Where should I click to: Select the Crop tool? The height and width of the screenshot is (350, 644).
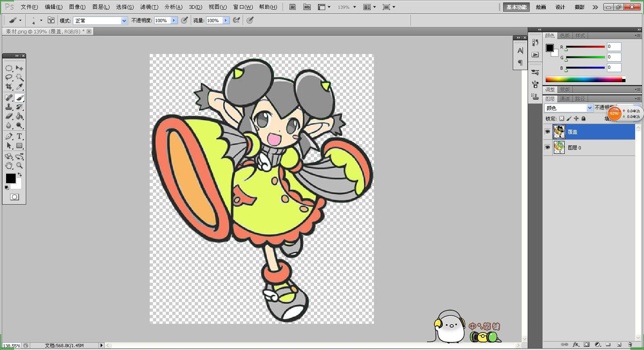9,87
